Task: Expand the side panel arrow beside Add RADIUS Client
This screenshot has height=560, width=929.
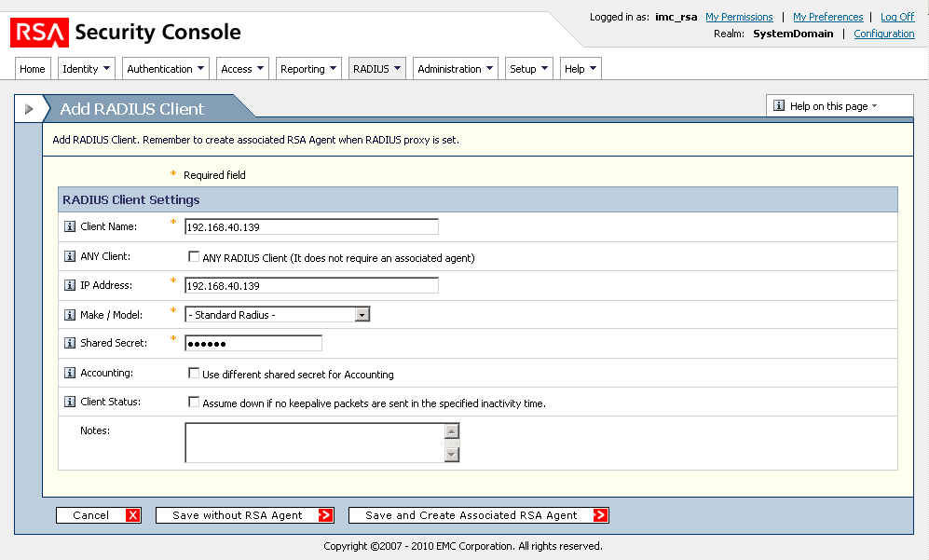Action: point(29,108)
